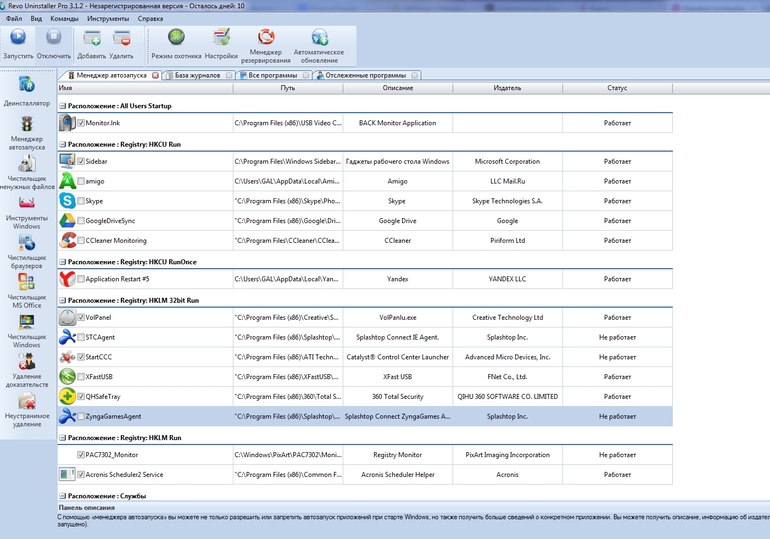Open the Справка menu
The image size is (770, 539).
tap(150, 19)
